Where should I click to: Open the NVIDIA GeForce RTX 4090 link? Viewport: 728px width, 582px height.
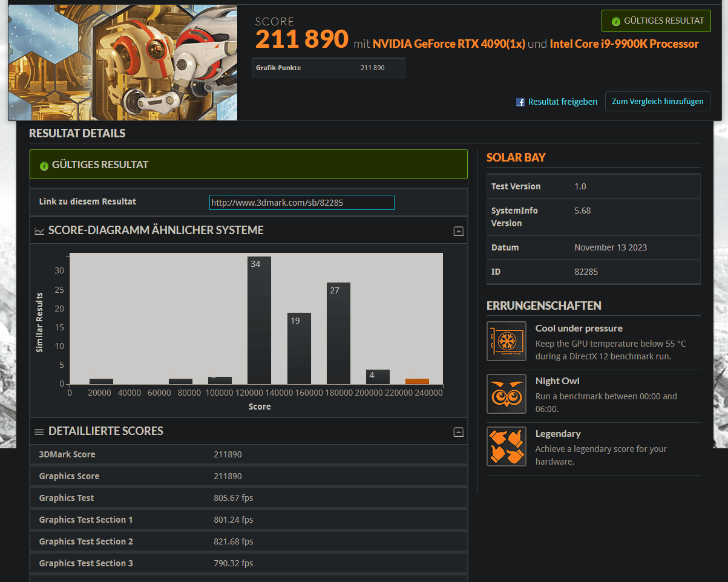(x=449, y=44)
